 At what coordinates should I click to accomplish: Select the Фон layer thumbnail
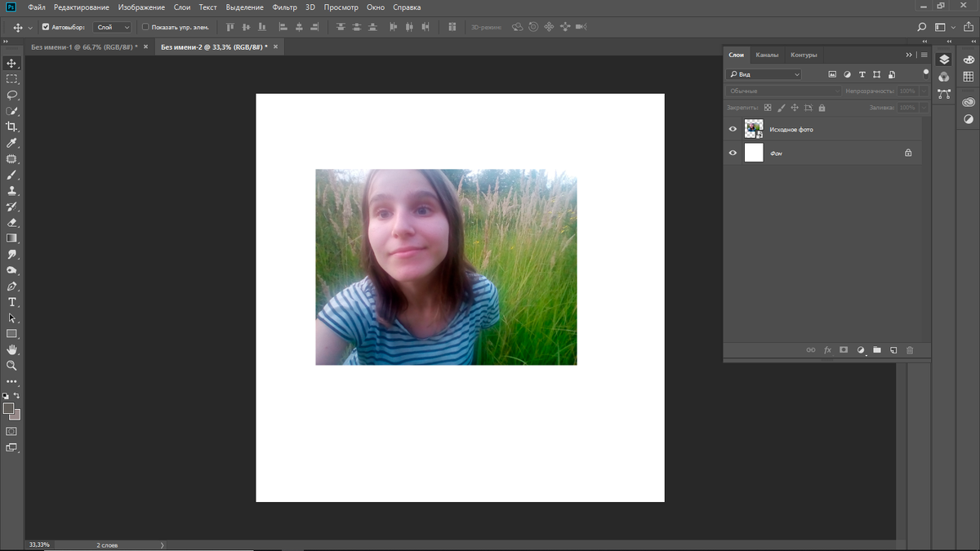click(754, 153)
